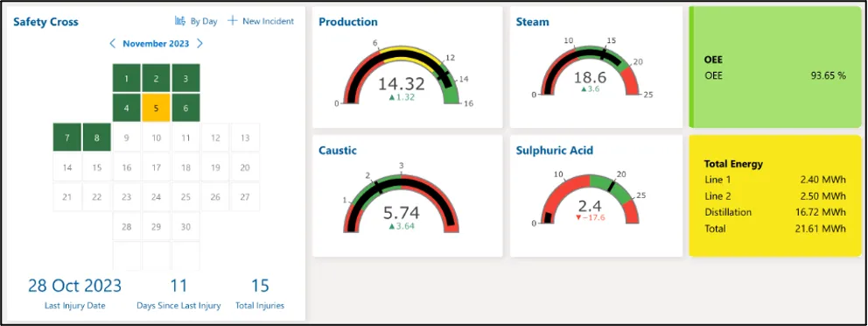Select day 24 in the calendar
868x326 pixels.
point(156,197)
